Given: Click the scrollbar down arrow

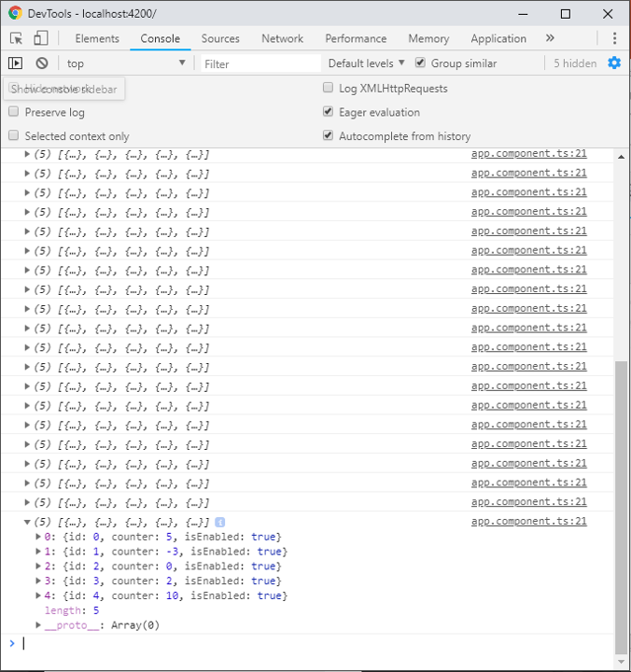Looking at the screenshot, I should [x=621, y=662].
